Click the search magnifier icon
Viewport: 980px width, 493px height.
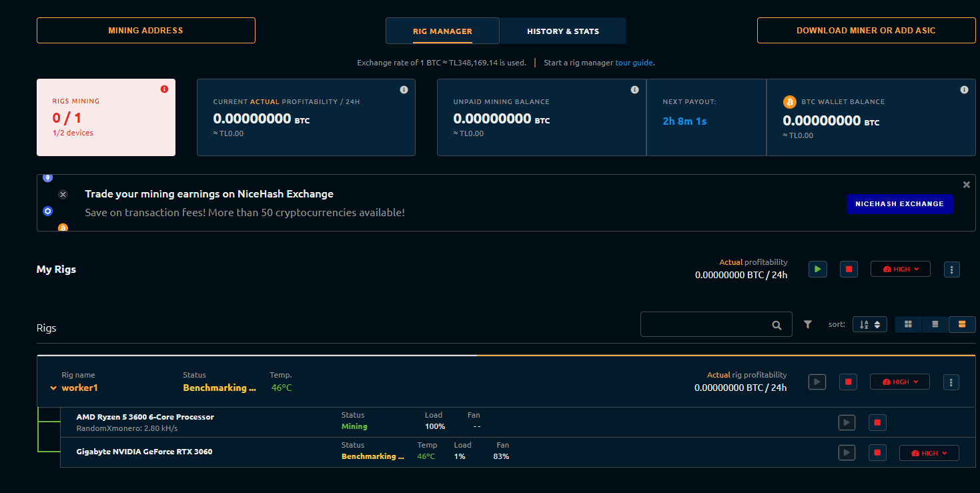click(x=777, y=325)
